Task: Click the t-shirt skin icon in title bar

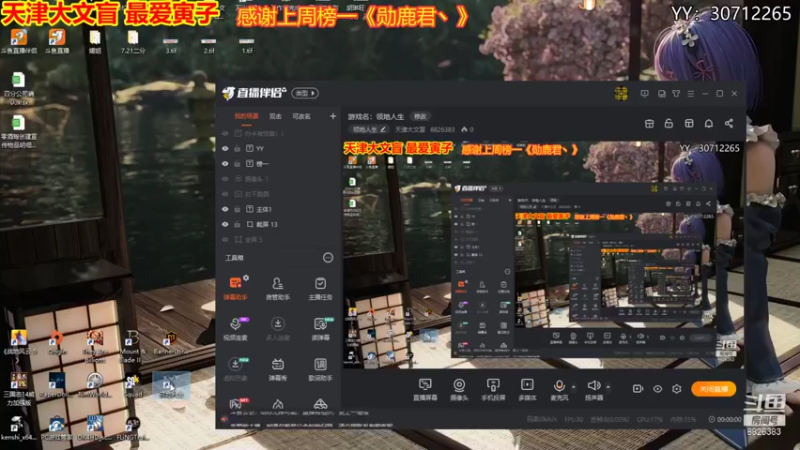Action: [x=676, y=94]
